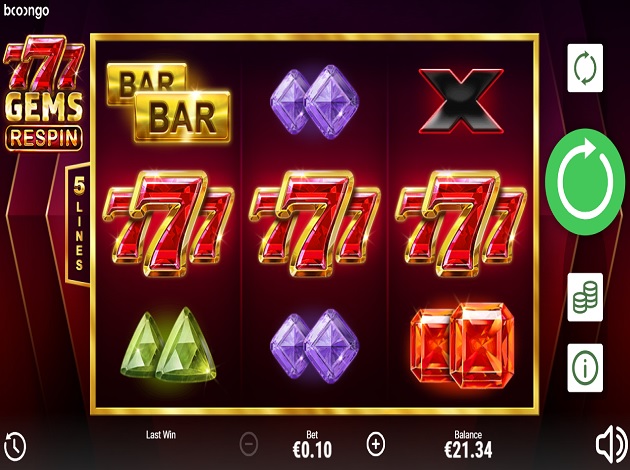
Task: Click the €0.10 bet amount
Action: [312, 450]
